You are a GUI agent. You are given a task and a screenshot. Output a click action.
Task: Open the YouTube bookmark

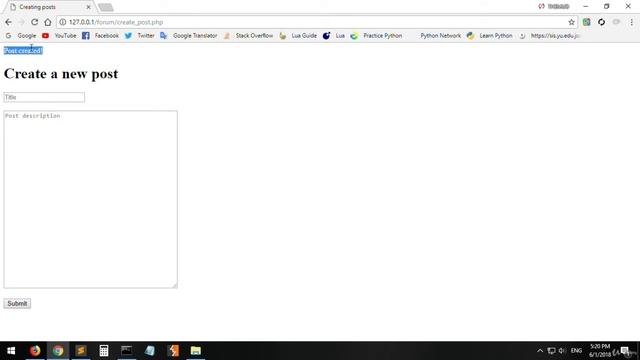tap(59, 36)
